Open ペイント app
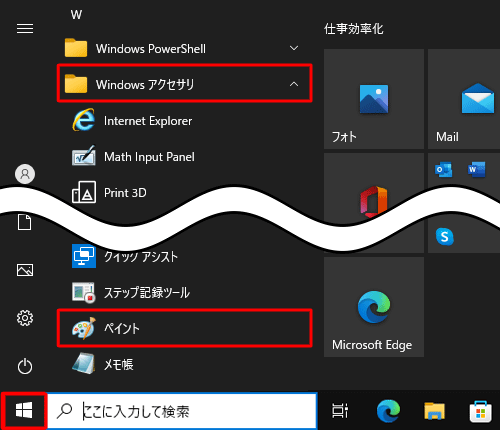 point(185,328)
